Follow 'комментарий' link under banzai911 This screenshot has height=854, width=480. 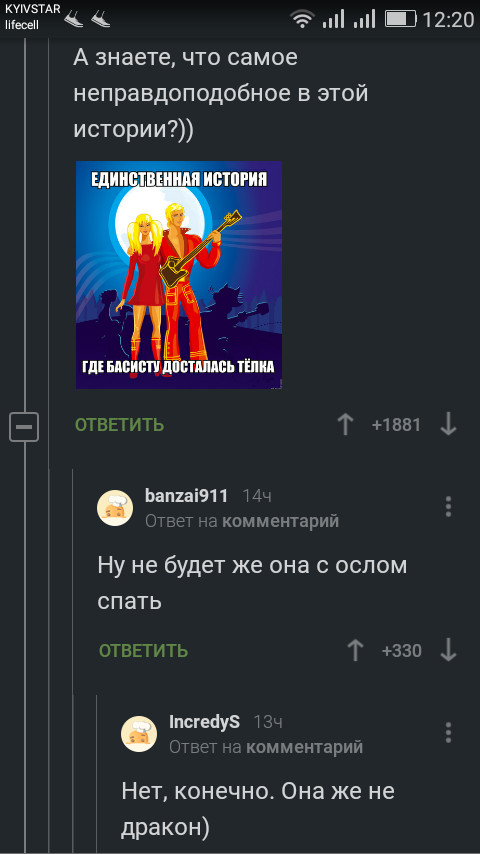tap(281, 521)
